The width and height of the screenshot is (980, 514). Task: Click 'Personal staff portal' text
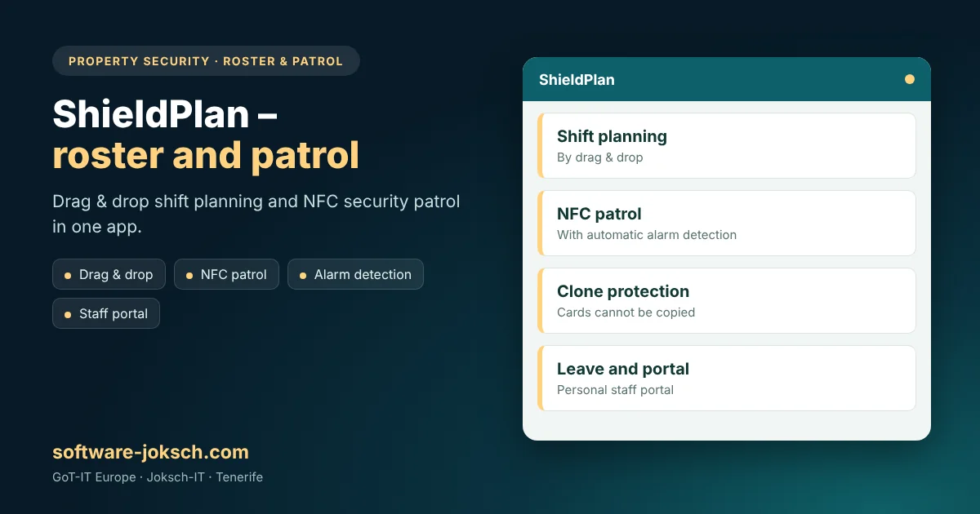tap(615, 390)
